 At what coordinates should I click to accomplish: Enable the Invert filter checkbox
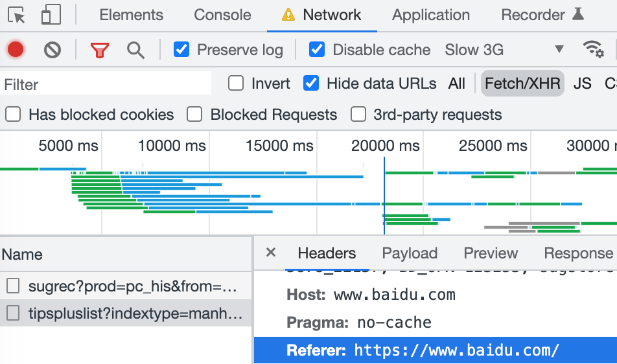click(x=236, y=83)
